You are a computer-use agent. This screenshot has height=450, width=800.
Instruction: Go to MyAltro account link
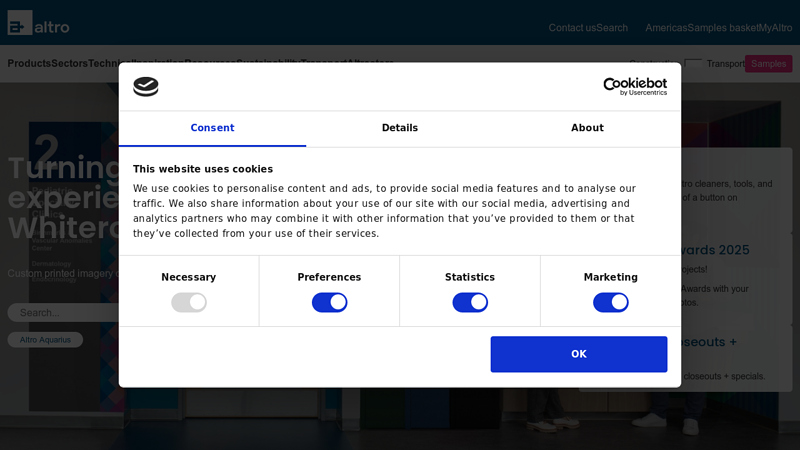click(x=775, y=28)
